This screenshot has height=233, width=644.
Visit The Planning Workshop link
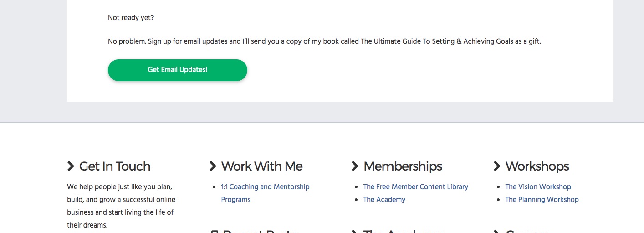point(542,200)
